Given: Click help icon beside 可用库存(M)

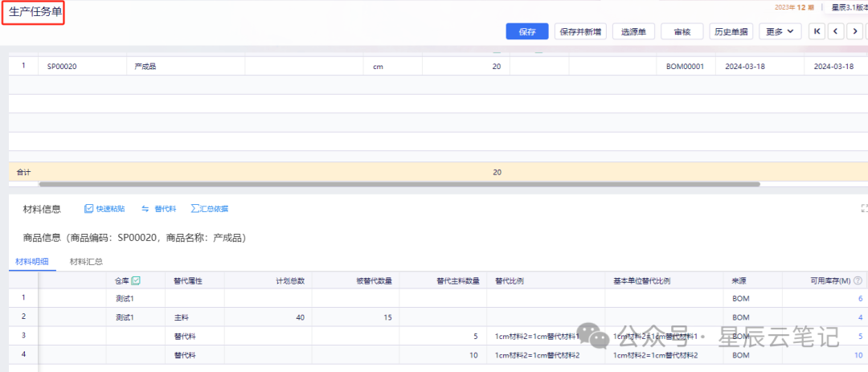Looking at the screenshot, I should pyautogui.click(x=858, y=280).
